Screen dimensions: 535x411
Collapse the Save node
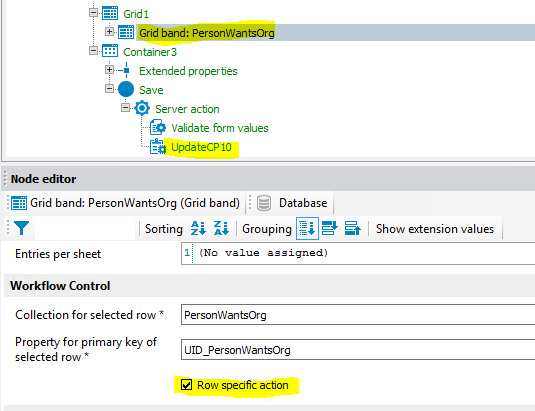[109, 89]
